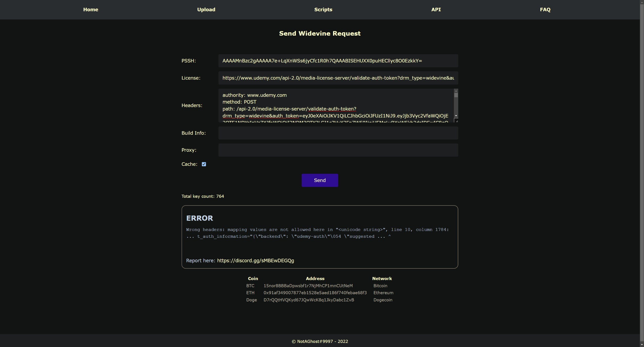Select the ETH address 0x91af349007877eb...

315,293
